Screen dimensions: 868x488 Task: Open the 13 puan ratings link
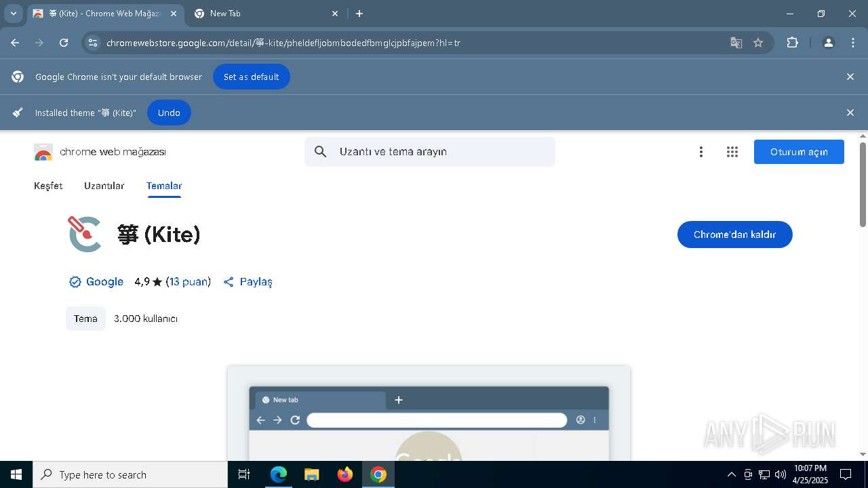(189, 282)
